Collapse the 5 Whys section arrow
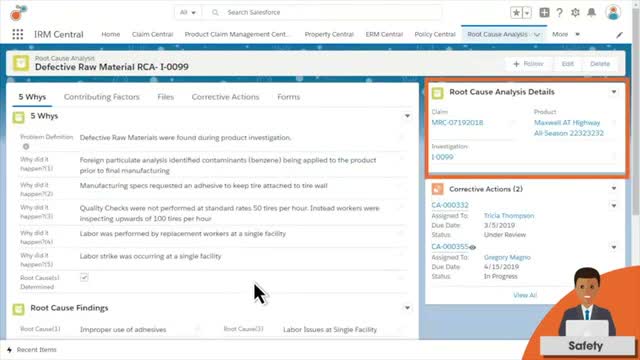This screenshot has width=640, height=360. click(407, 116)
